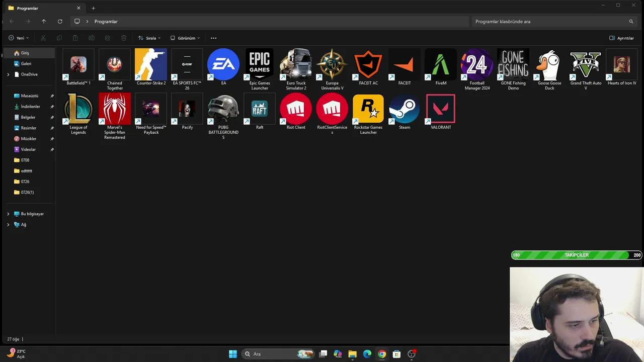Cut the selection with the scissors icon
The height and width of the screenshot is (362, 644).
tap(43, 38)
